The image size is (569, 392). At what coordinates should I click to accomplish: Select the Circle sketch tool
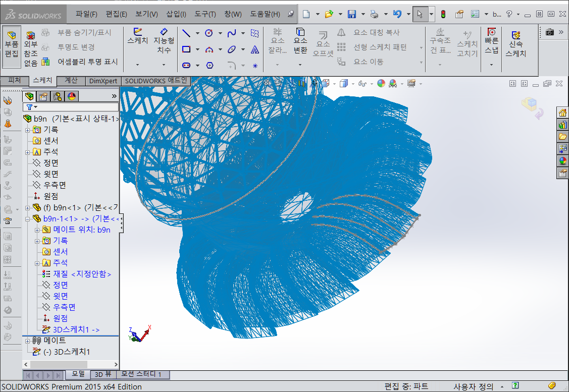(x=209, y=33)
